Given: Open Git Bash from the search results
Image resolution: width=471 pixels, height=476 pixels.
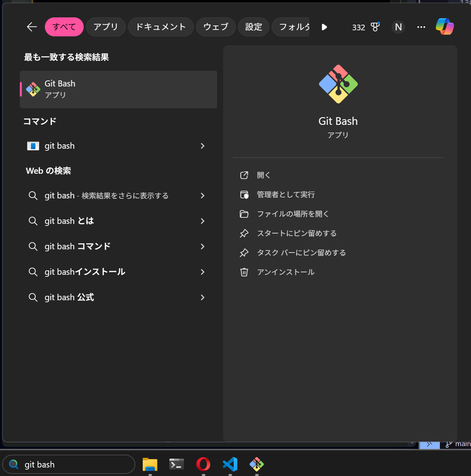Looking at the screenshot, I should [118, 89].
